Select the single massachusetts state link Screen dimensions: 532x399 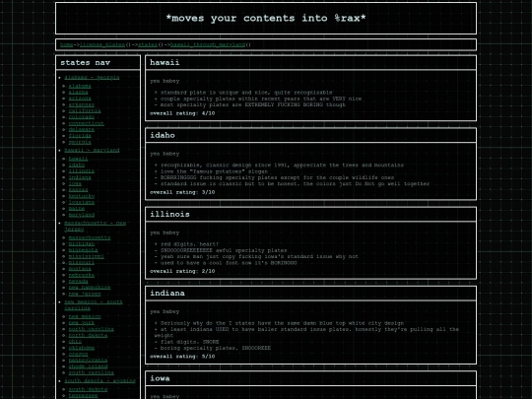[x=90, y=237]
